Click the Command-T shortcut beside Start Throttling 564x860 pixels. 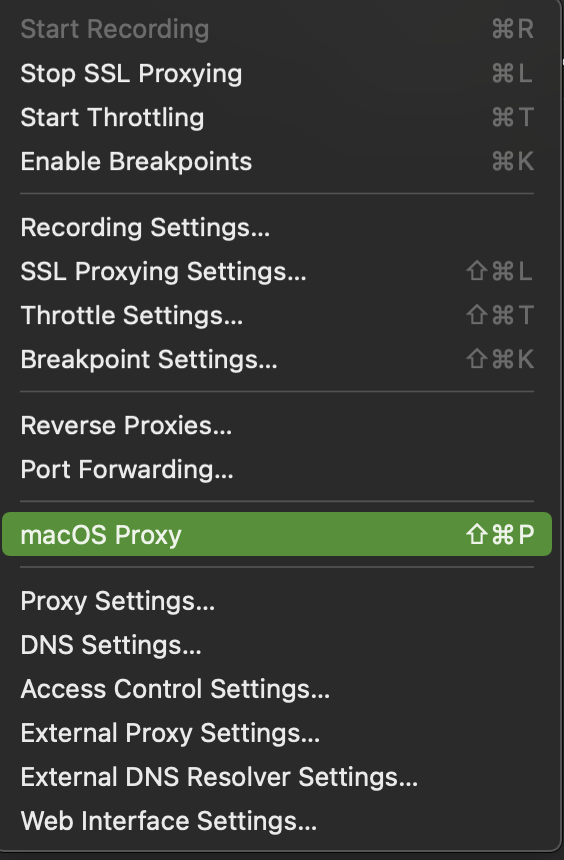pyautogui.click(x=512, y=117)
